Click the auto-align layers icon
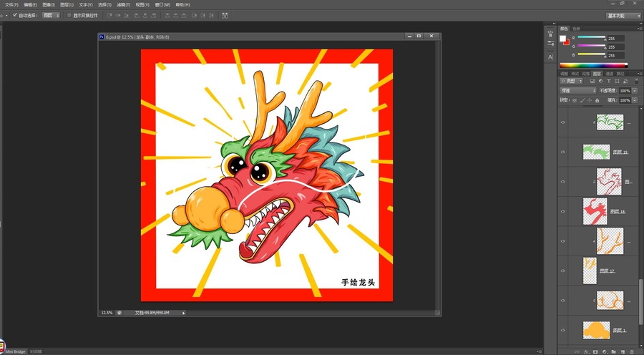644x355 pixels. (225, 16)
